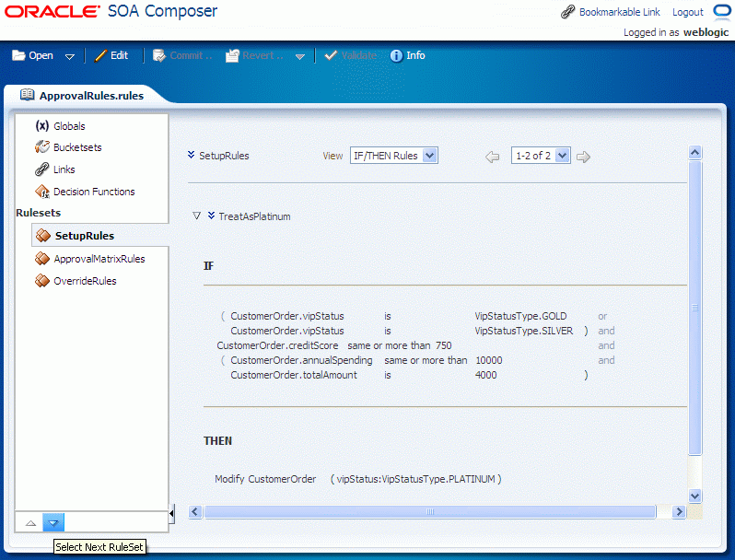This screenshot has width=735, height=560.
Task: Click Modify CustomerOrder action
Action: (x=265, y=479)
